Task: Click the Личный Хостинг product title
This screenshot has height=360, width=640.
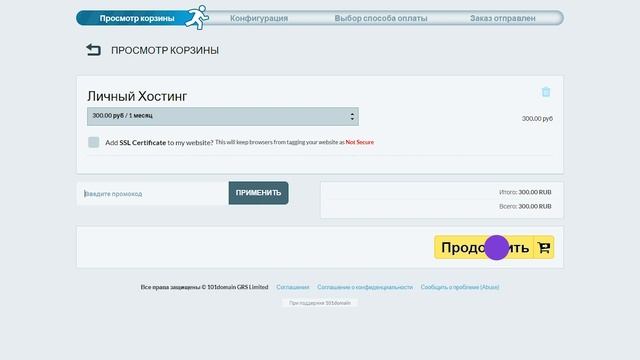Action: click(x=137, y=96)
